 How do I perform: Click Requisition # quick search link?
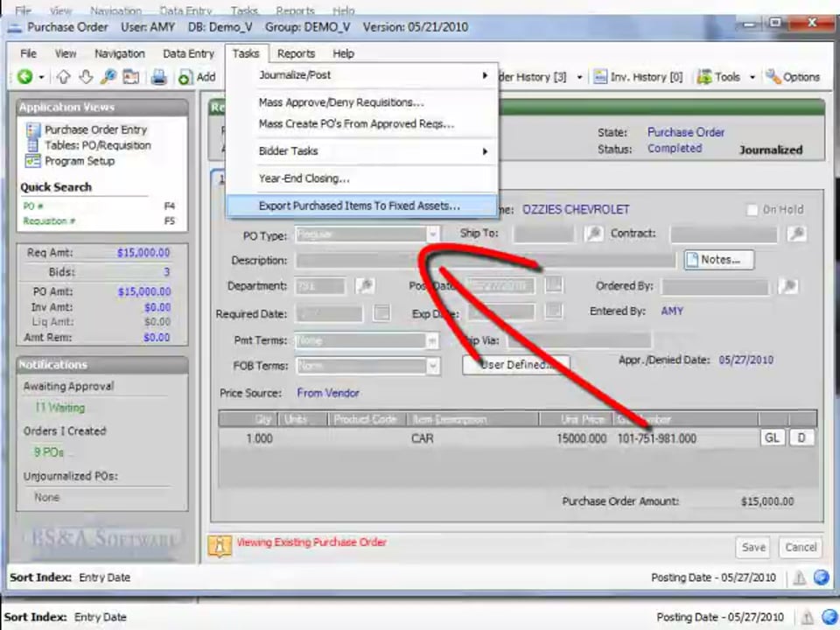49,220
